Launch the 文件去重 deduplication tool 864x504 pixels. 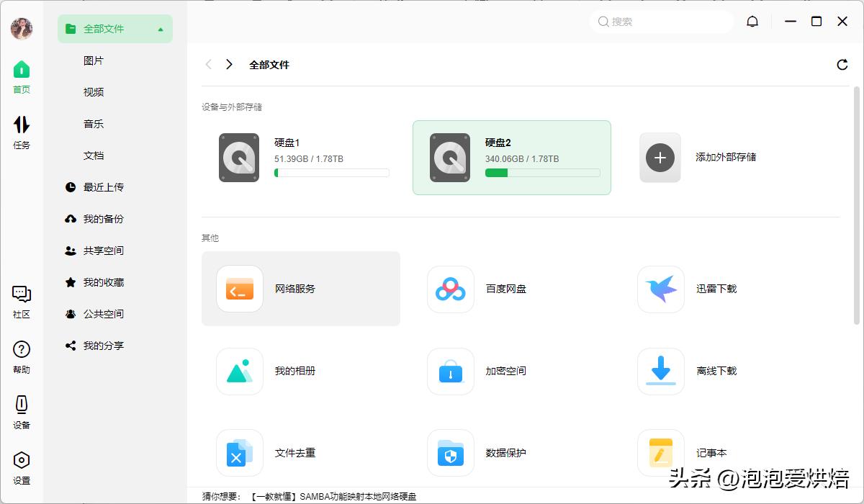pyautogui.click(x=295, y=453)
